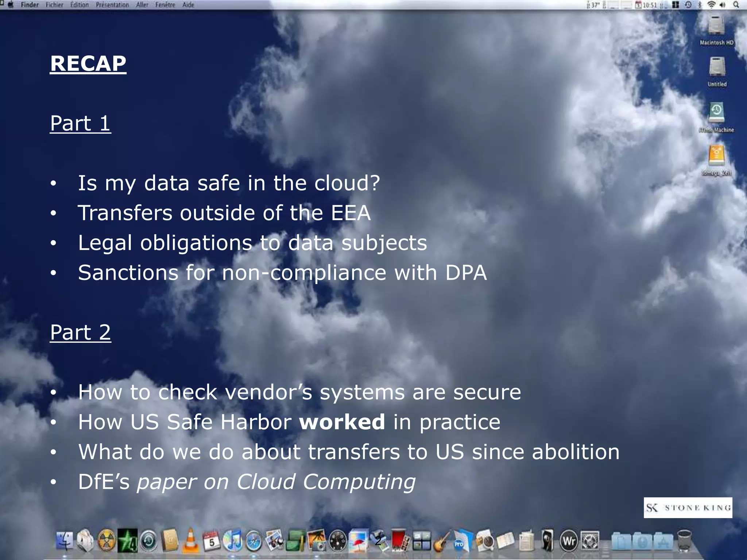The height and width of the screenshot is (560, 747).
Task: Open the Fichier menu
Action: tap(54, 5)
